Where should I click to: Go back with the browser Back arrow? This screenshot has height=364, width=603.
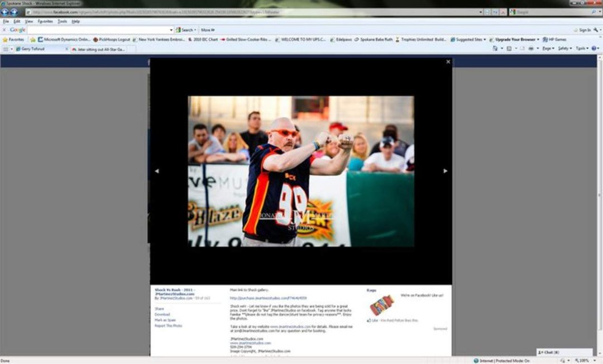tap(4, 12)
